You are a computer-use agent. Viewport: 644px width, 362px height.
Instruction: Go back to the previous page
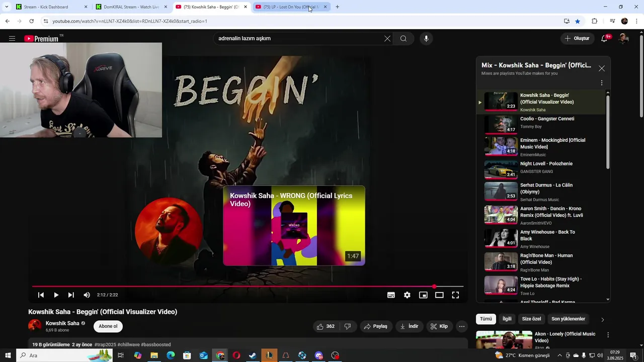point(7,21)
